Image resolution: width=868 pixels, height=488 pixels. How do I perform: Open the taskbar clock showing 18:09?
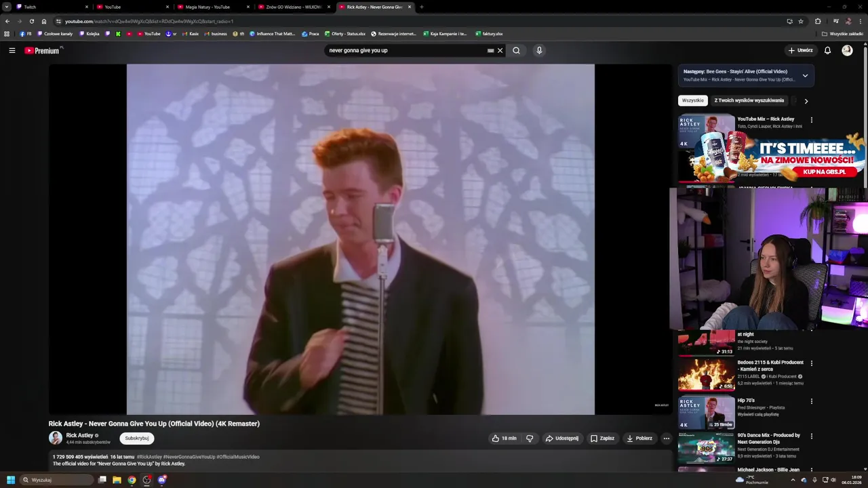(x=851, y=480)
